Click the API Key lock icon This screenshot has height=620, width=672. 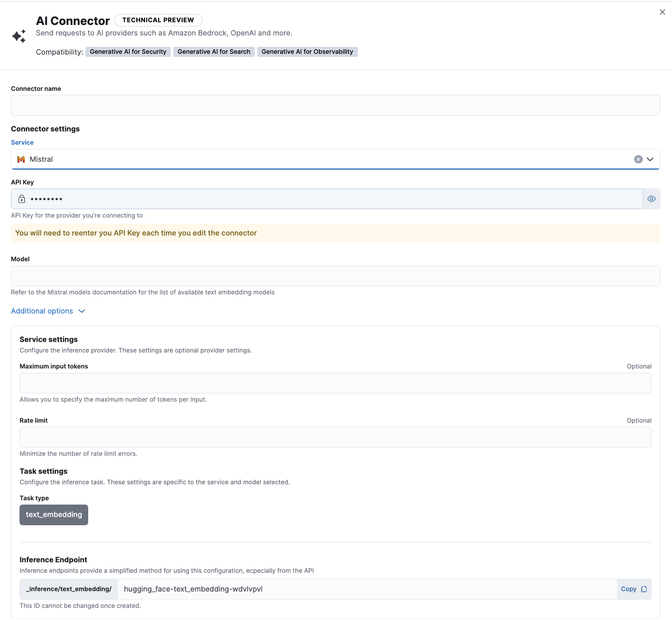[22, 199]
